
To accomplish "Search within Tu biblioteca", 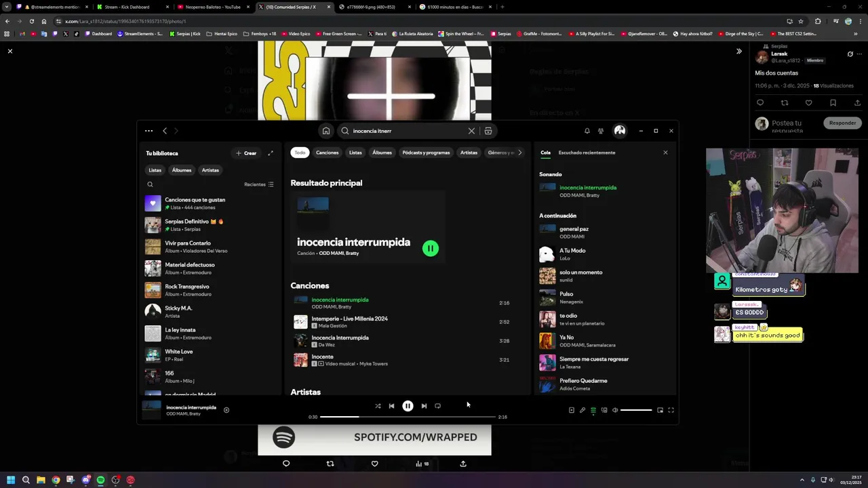I will [151, 184].
